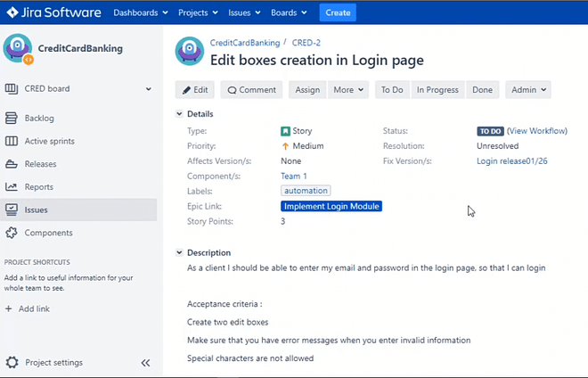Transition issue to Done
The image size is (588, 378).
[482, 90]
